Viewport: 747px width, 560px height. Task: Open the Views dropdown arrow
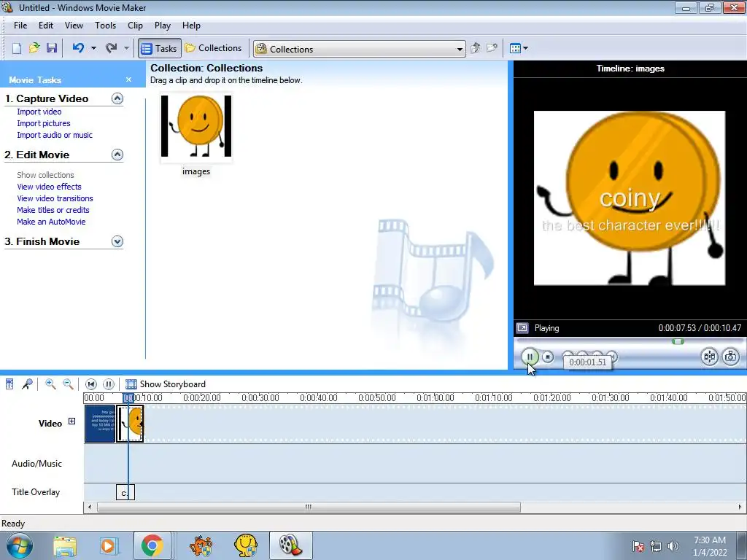pos(525,48)
